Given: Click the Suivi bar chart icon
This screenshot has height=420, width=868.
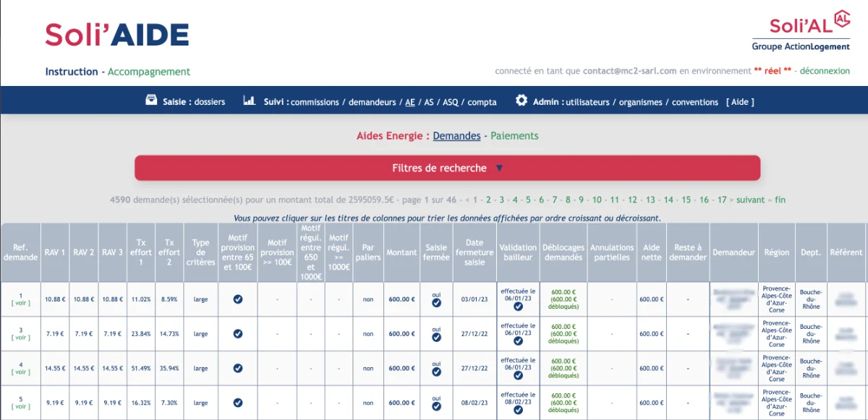Looking at the screenshot, I should (250, 100).
